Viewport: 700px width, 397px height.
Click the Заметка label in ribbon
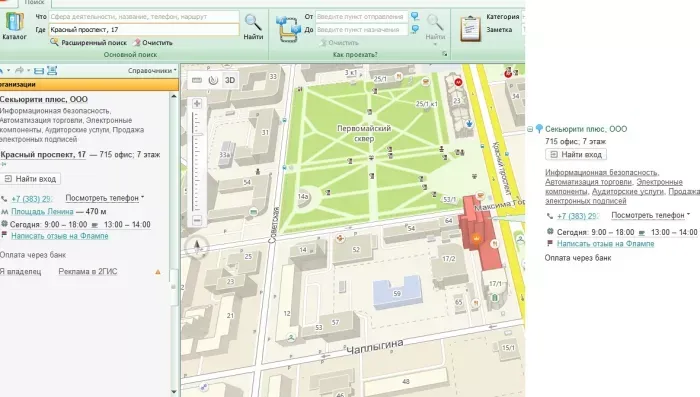pos(499,29)
